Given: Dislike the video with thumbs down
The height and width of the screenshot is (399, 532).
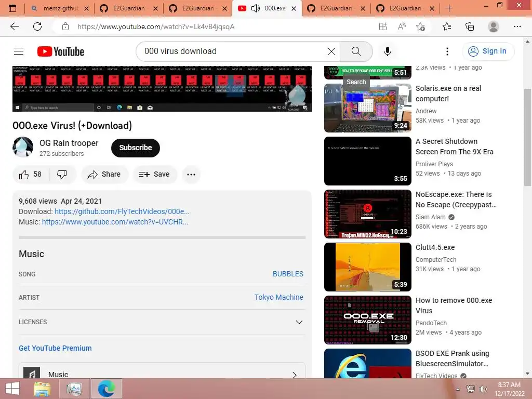Looking at the screenshot, I should click(x=62, y=175).
